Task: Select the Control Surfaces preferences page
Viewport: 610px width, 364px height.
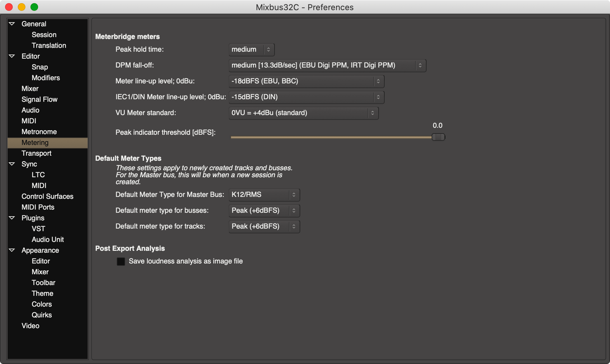Action: point(47,196)
